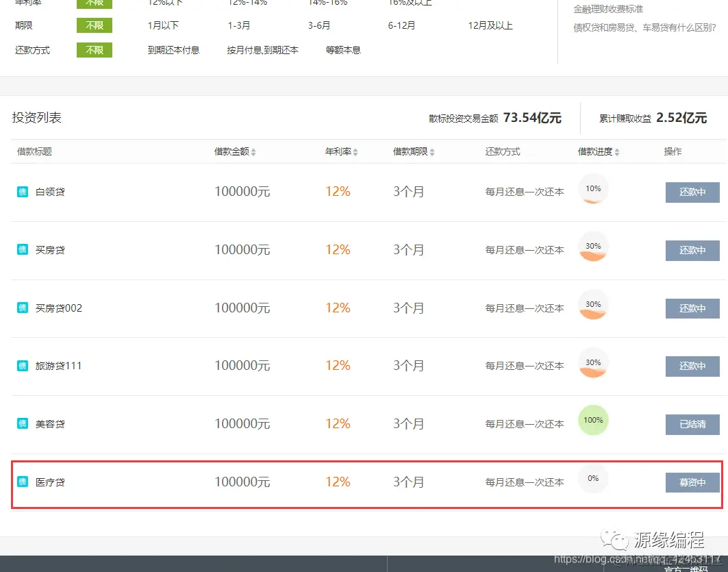Click the 债 icon beside 白领贷
This screenshot has width=728, height=572.
coord(23,192)
